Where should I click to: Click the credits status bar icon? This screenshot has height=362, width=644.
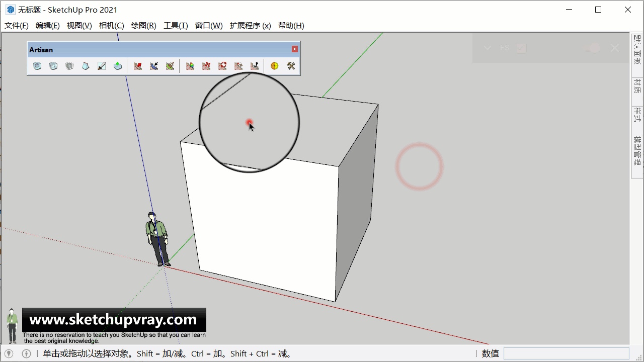point(26,353)
